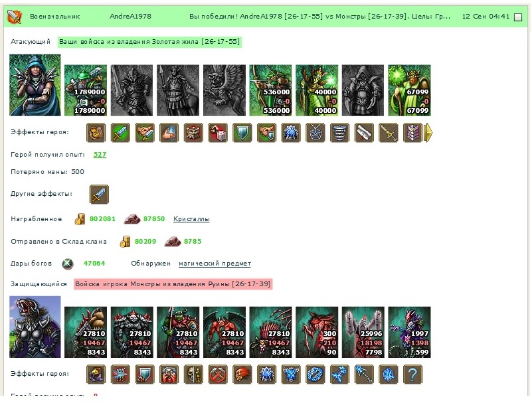Open the battle report icon next to Военачальник

point(14,17)
